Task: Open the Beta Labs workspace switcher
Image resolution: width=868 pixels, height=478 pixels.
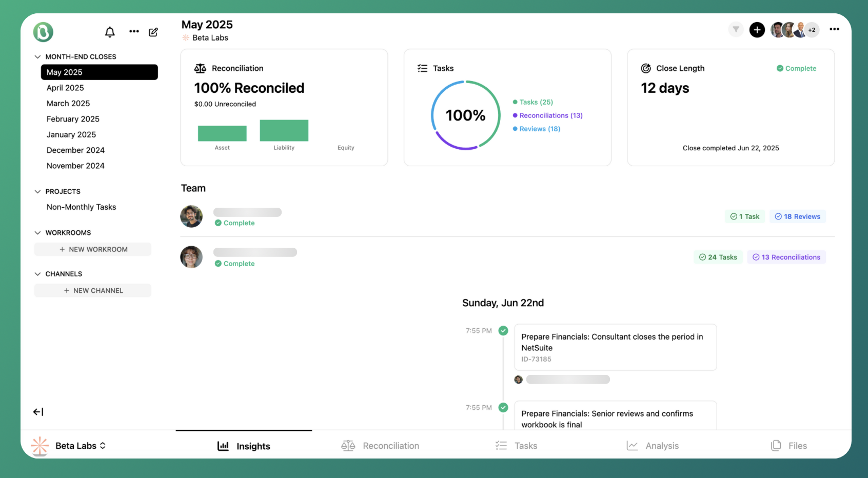Action: (81, 446)
